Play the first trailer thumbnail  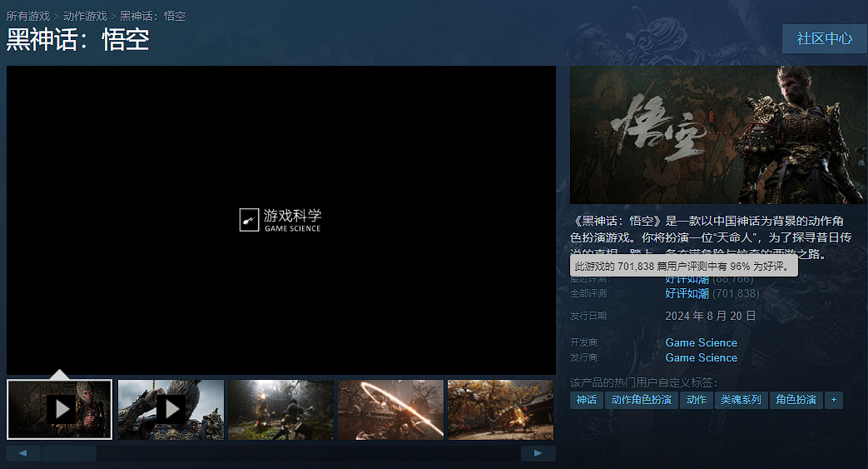pos(59,410)
